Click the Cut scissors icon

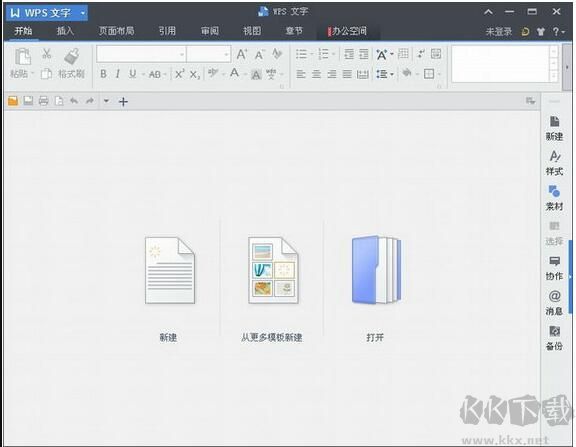[46, 54]
